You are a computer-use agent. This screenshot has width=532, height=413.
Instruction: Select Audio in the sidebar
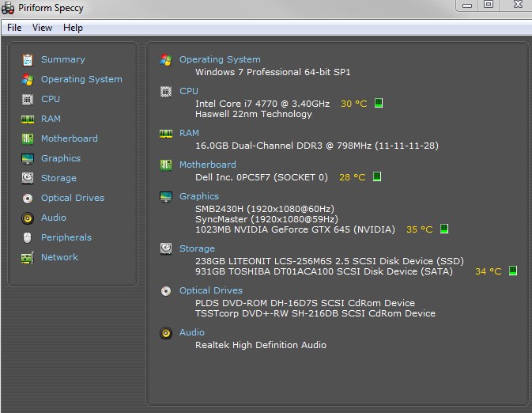point(54,218)
